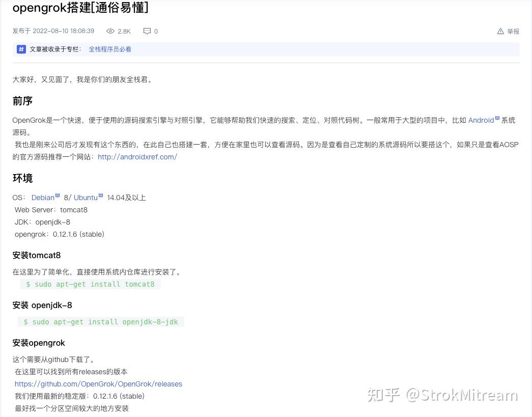Image resolution: width=532 pixels, height=417 pixels.
Task: Open the 全栈程序员必看 column link
Action: pyautogui.click(x=110, y=49)
